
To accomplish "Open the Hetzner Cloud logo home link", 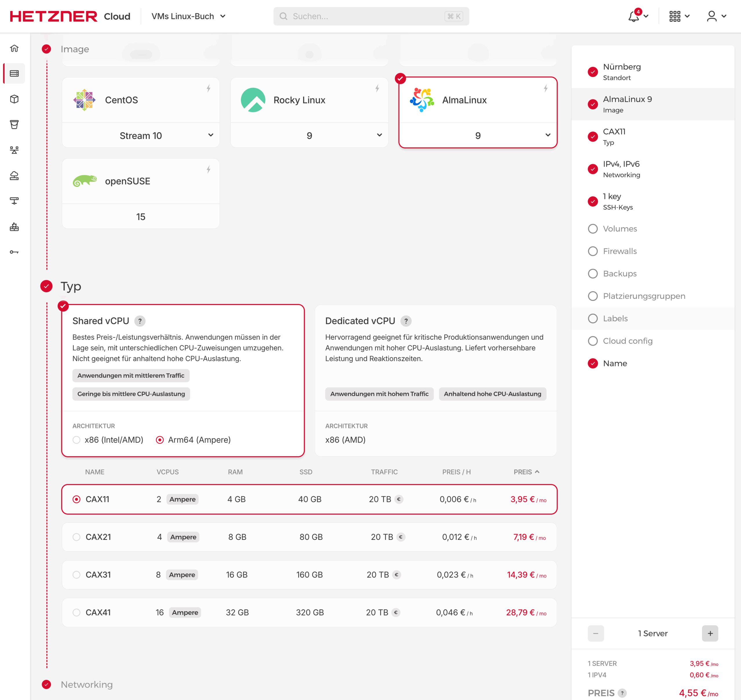I will tap(70, 17).
